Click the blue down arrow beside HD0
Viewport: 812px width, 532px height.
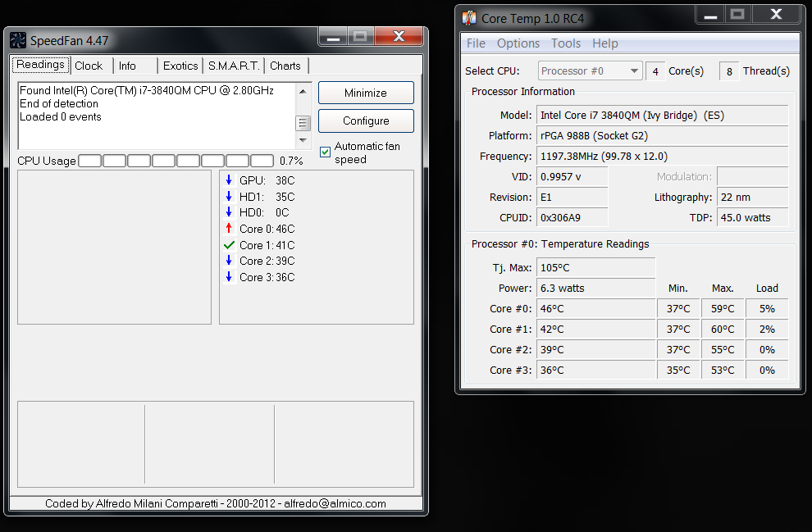tap(229, 212)
